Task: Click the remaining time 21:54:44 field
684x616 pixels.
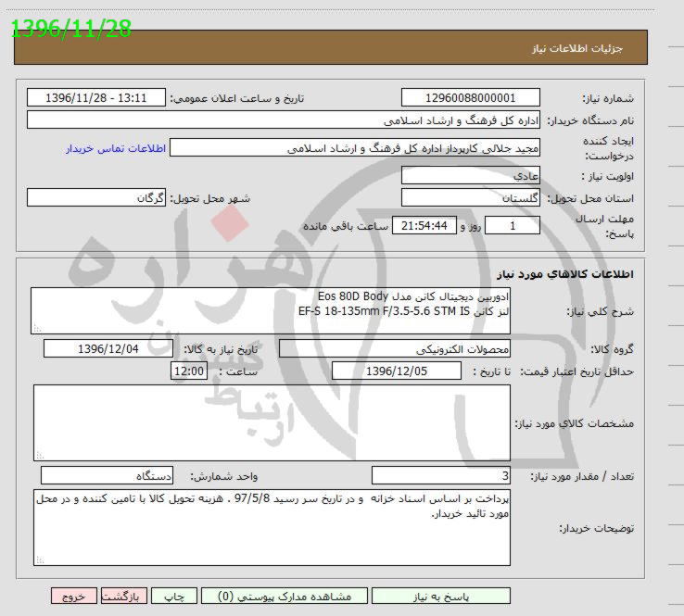Action: click(425, 226)
